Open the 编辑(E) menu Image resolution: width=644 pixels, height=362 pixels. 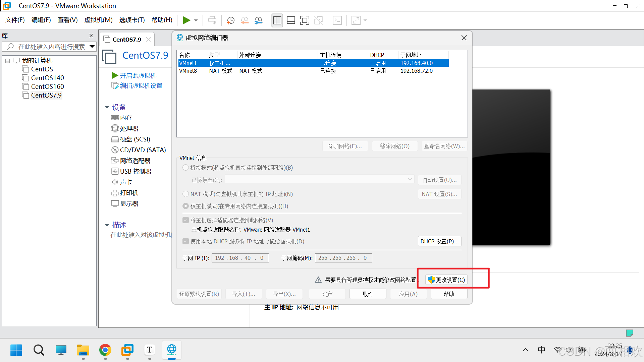(41, 20)
